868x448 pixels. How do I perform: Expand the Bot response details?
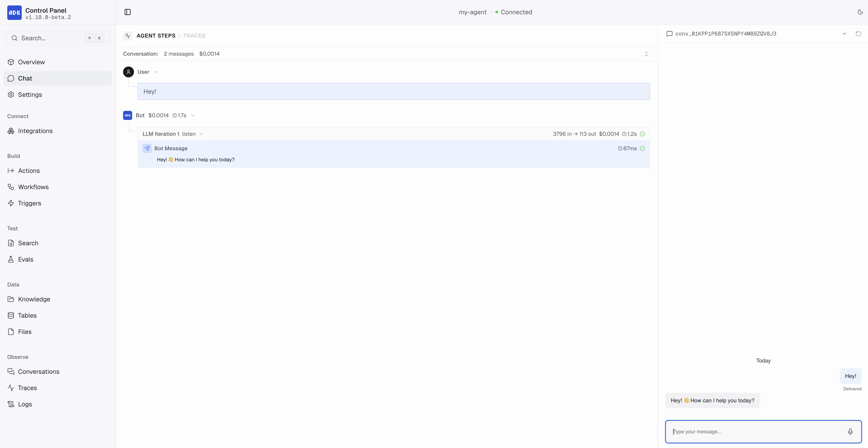[x=193, y=115]
